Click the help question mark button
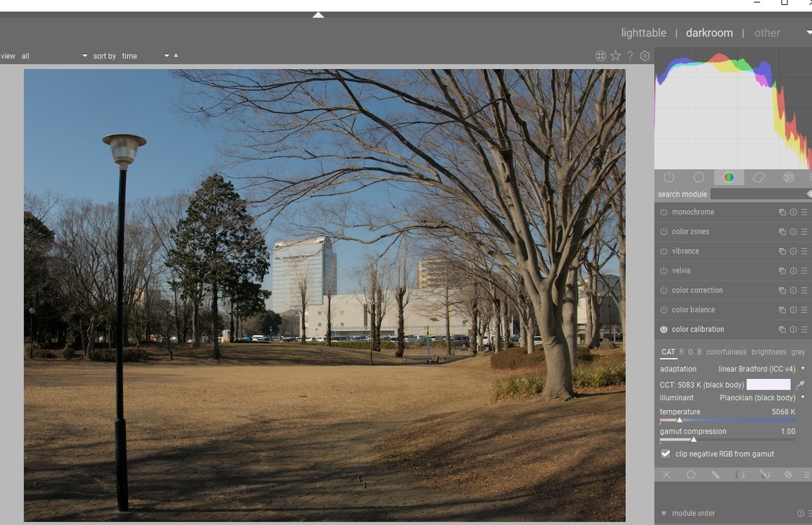Viewport: 812px width, 525px height. tap(630, 55)
